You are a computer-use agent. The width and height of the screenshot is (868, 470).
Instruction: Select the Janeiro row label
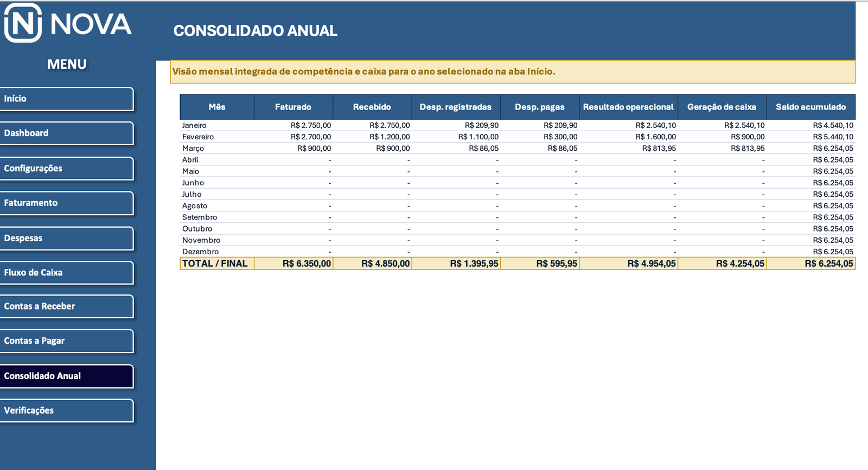click(194, 125)
